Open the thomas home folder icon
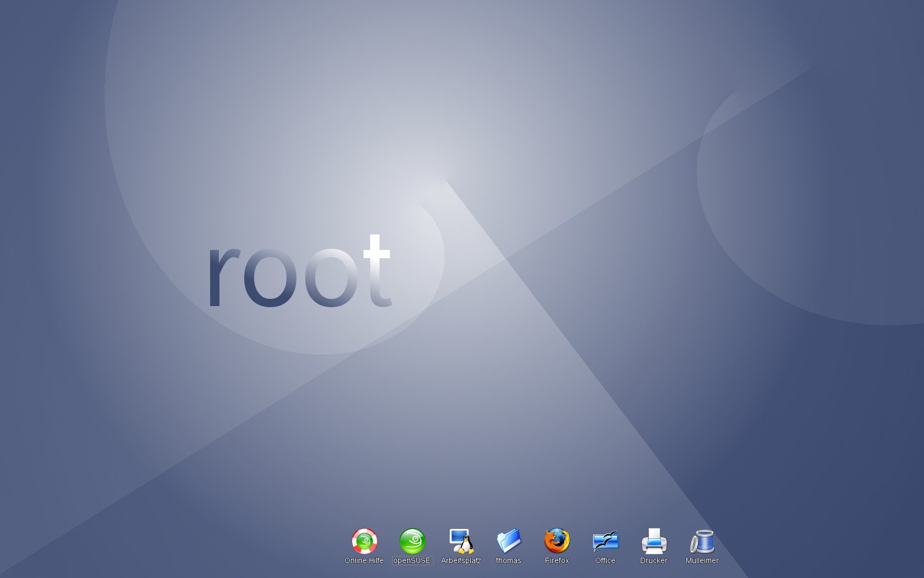The height and width of the screenshot is (578, 924). click(509, 541)
